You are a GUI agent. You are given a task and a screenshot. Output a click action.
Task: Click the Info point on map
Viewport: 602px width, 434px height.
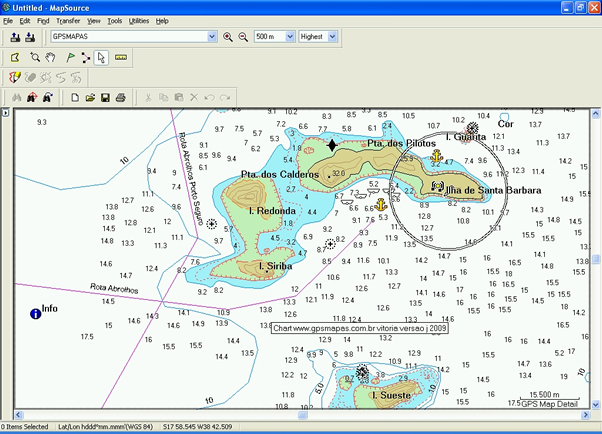click(36, 313)
